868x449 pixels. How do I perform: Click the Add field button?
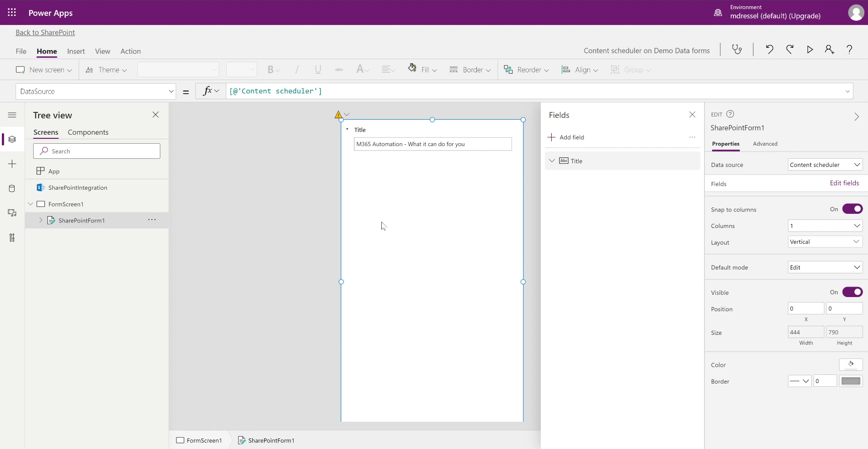566,137
